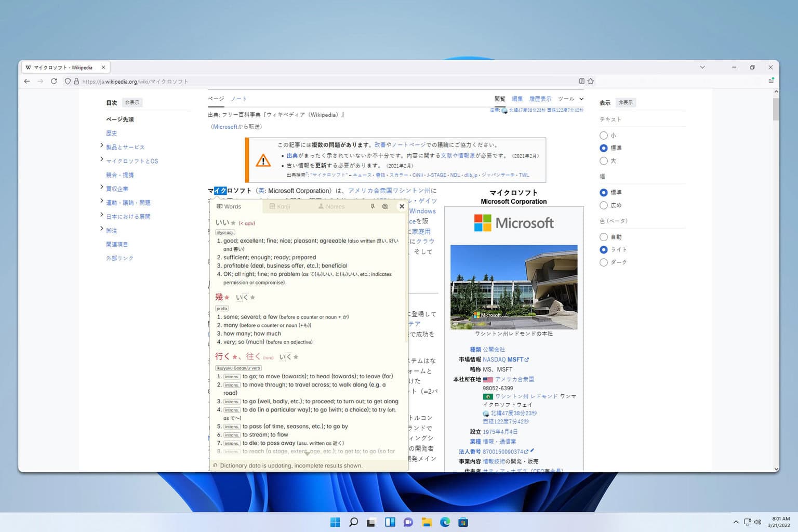
Task: Open taskbar Search
Action: coord(353,522)
